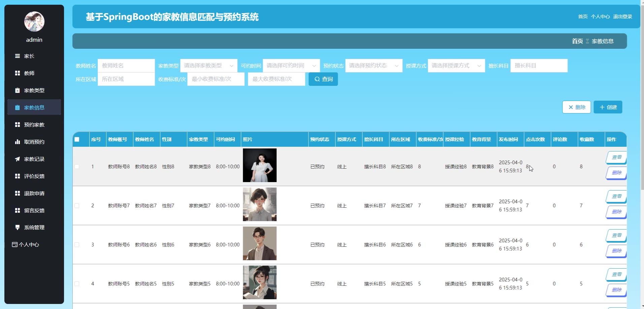Screen dimensions: 644x309
Task: Click 删除 button for 教师账号6 row
Action: [616, 251]
